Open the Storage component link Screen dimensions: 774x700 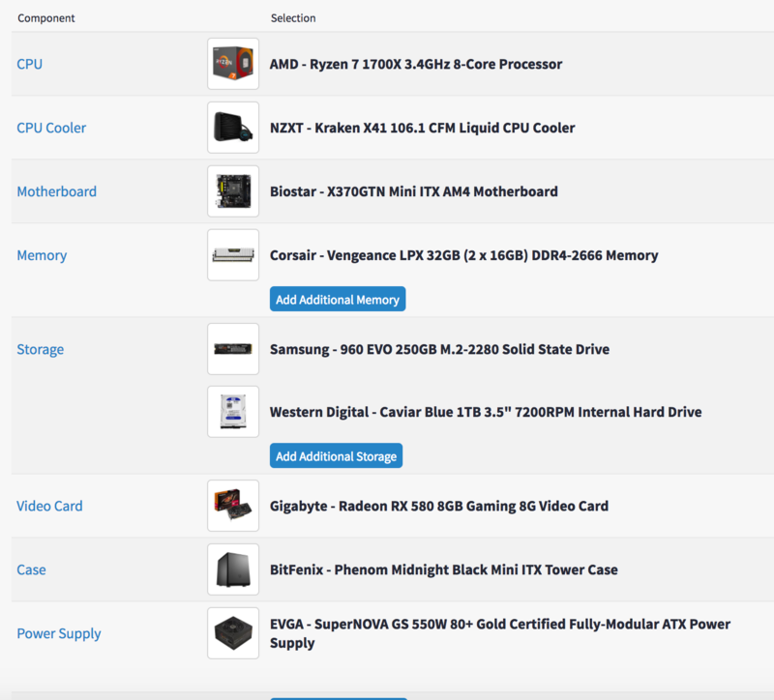click(x=41, y=349)
